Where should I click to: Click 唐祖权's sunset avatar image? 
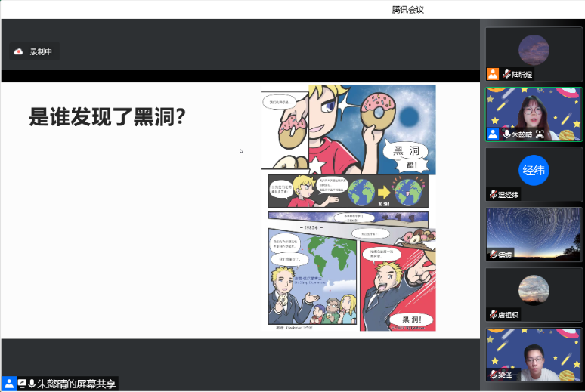(x=534, y=290)
